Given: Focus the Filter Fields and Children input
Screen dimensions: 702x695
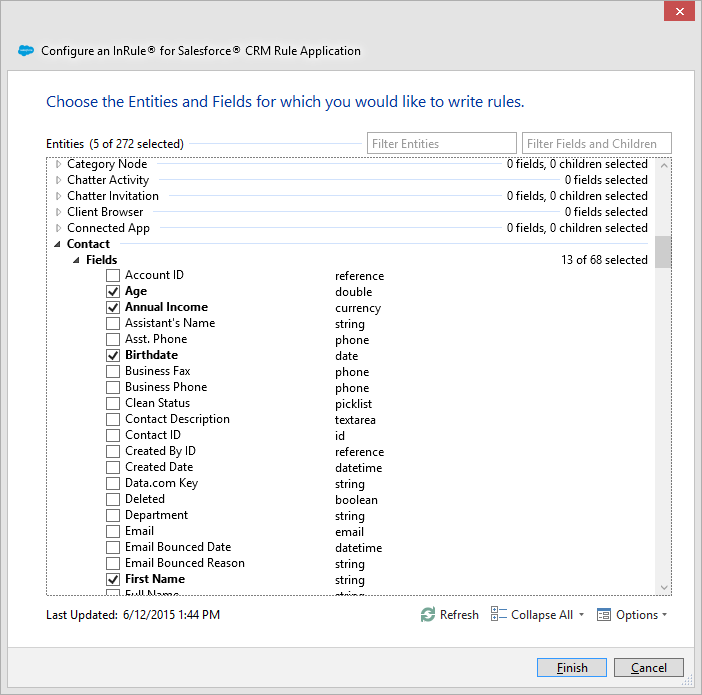Looking at the screenshot, I should pos(596,143).
